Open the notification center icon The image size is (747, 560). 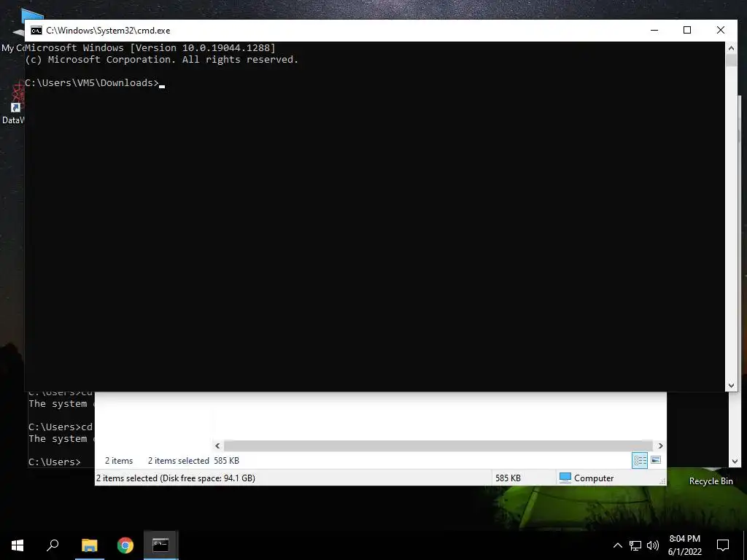pos(723,545)
